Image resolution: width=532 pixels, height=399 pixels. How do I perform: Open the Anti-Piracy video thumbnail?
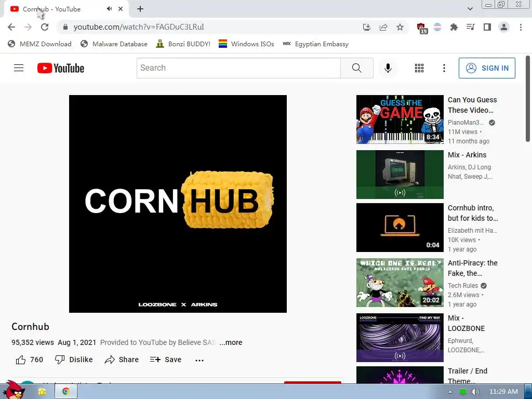point(400,283)
